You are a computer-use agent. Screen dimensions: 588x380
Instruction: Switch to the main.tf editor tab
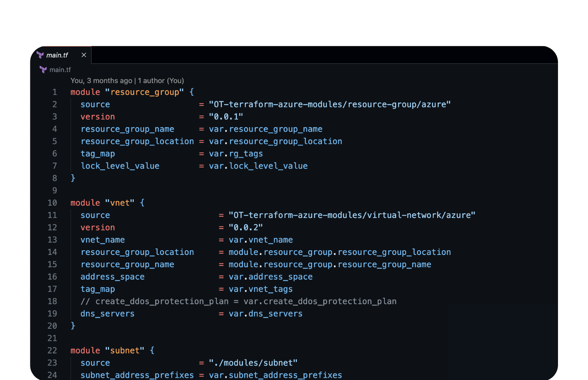tap(57, 55)
